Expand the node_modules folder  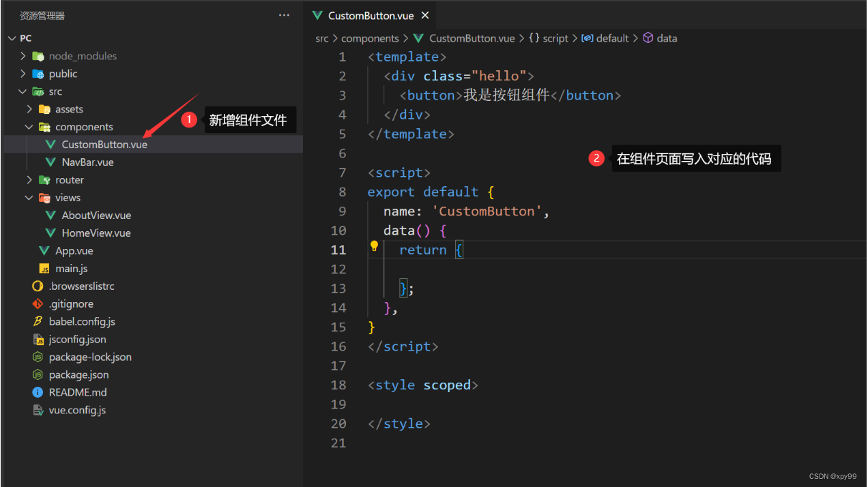pos(22,56)
